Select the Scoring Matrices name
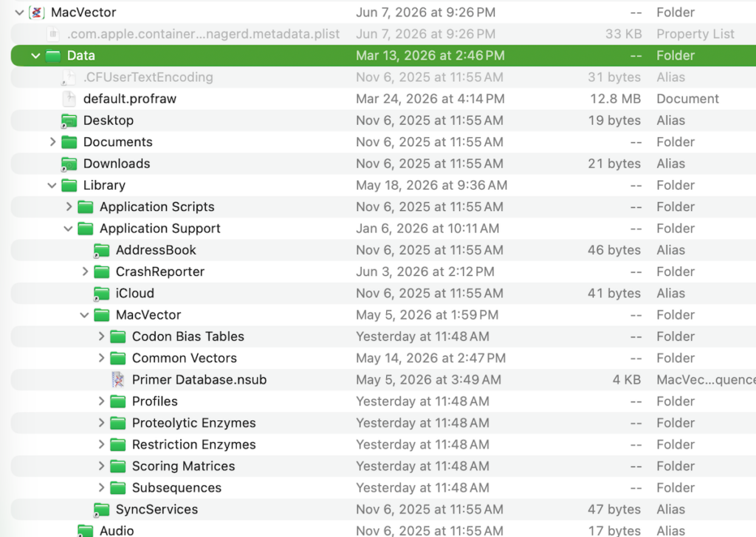Viewport: 756px width, 537px height. point(183,467)
